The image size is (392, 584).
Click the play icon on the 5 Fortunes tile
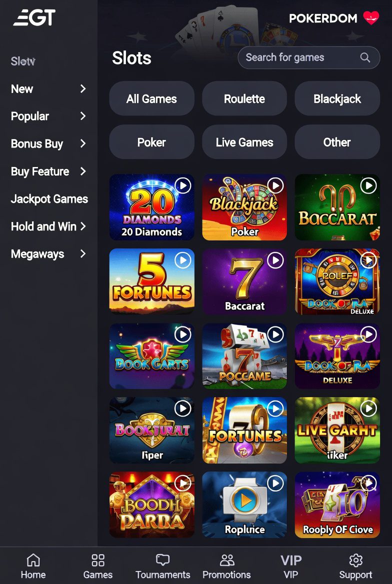[182, 260]
